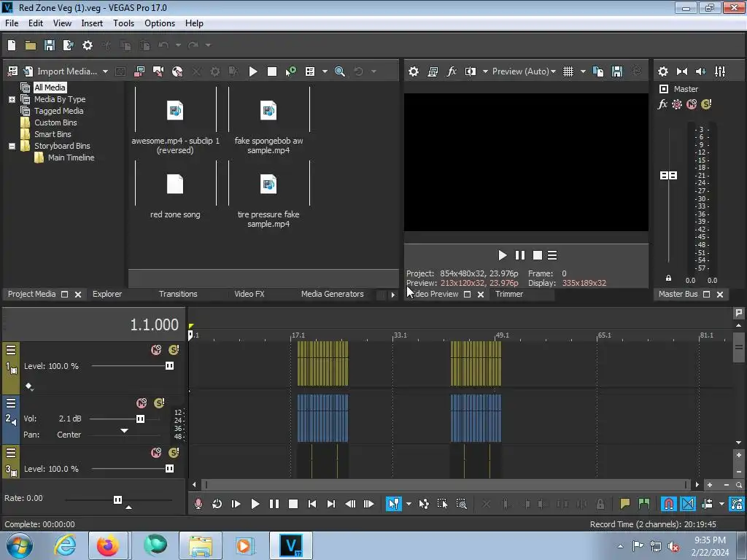
Task: Select the Tagged Media bin
Action: 58,111
